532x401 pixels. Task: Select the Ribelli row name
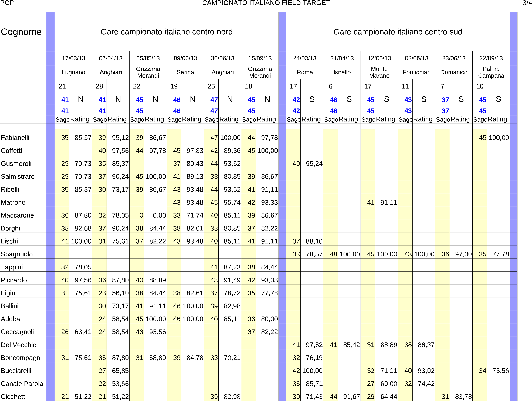coord(10,189)
